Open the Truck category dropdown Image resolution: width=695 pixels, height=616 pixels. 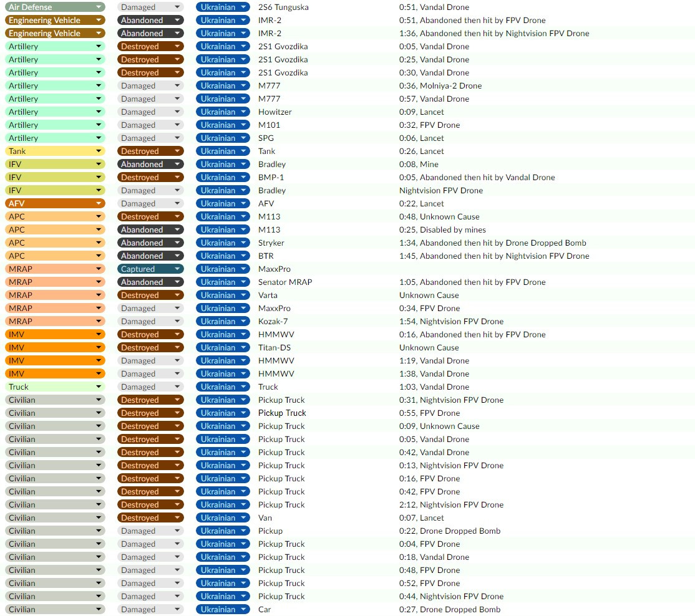click(55, 387)
